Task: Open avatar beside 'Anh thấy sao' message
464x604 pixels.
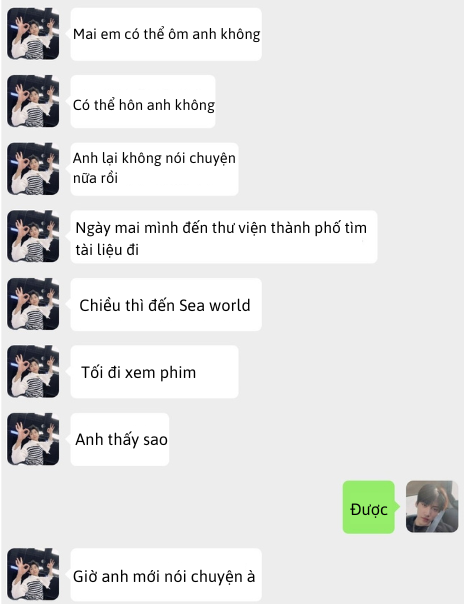Action: click(x=33, y=439)
